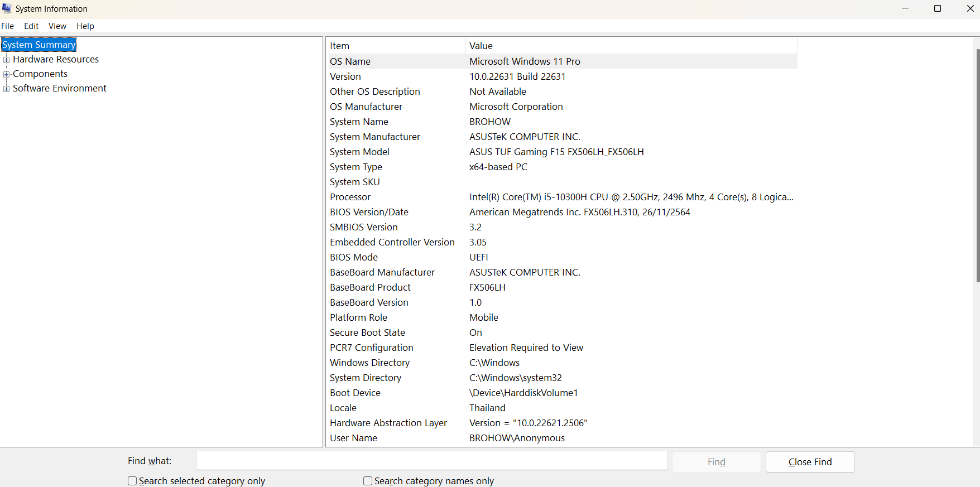Enable Search selected category only checkbox
The width and height of the screenshot is (980, 487).
132,481
